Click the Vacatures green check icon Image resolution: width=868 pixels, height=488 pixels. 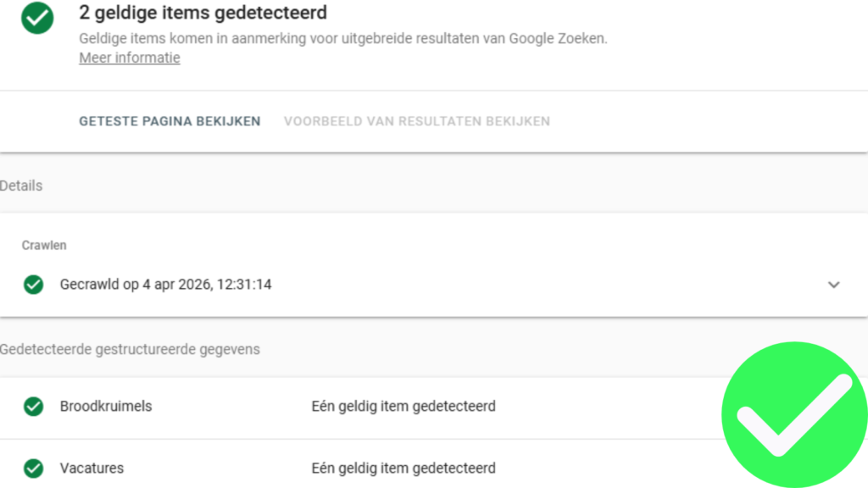click(34, 468)
